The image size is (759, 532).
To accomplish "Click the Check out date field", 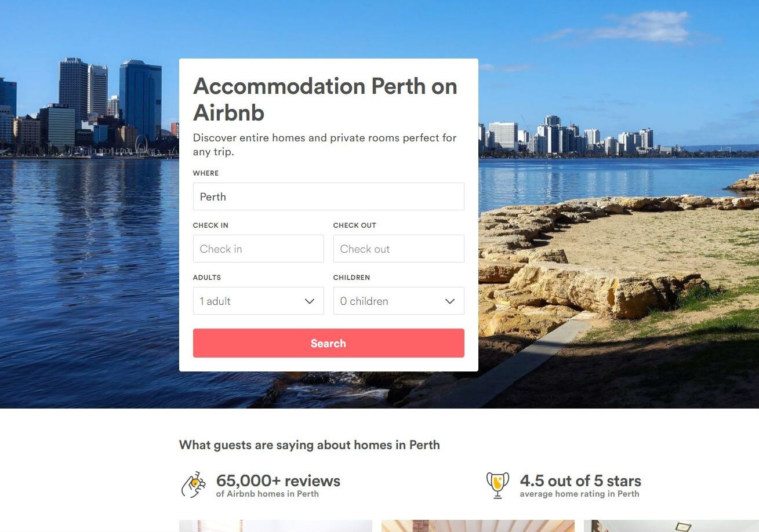I will 398,249.
